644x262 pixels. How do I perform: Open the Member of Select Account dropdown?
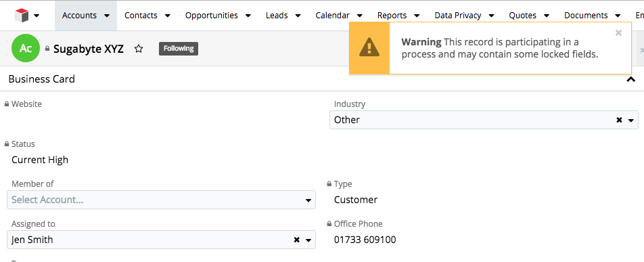coord(162,200)
